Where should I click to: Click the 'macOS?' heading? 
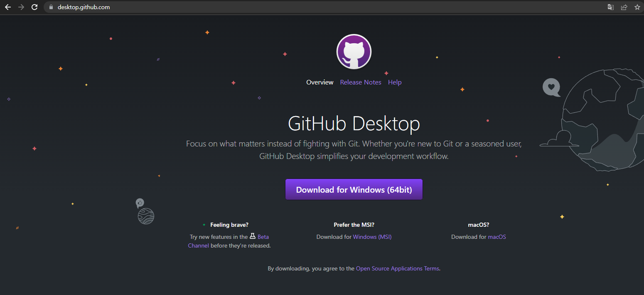479,225
